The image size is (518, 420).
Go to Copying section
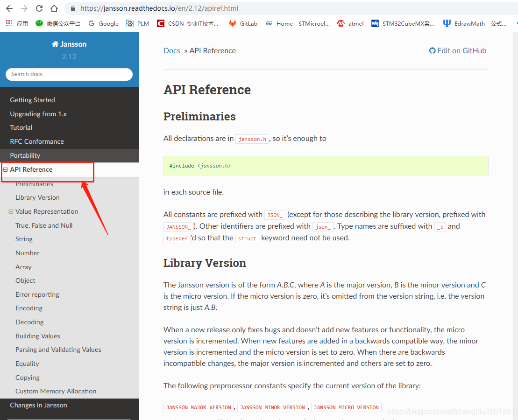(28, 378)
